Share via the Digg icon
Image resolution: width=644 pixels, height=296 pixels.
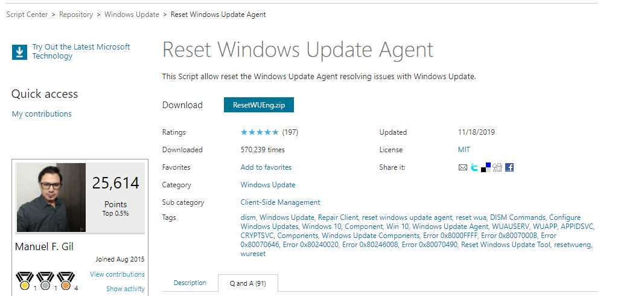click(497, 167)
